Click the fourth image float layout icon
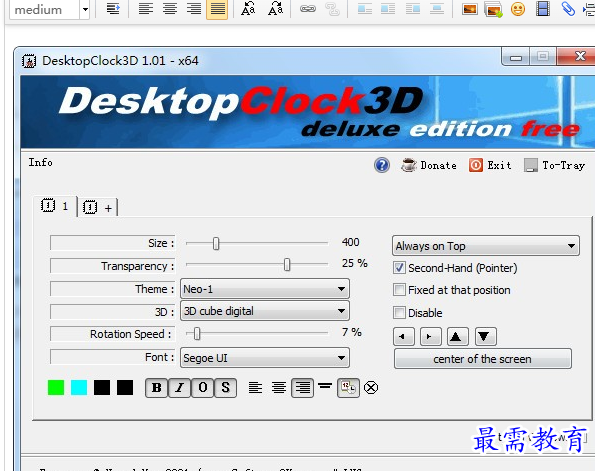 (x=437, y=9)
